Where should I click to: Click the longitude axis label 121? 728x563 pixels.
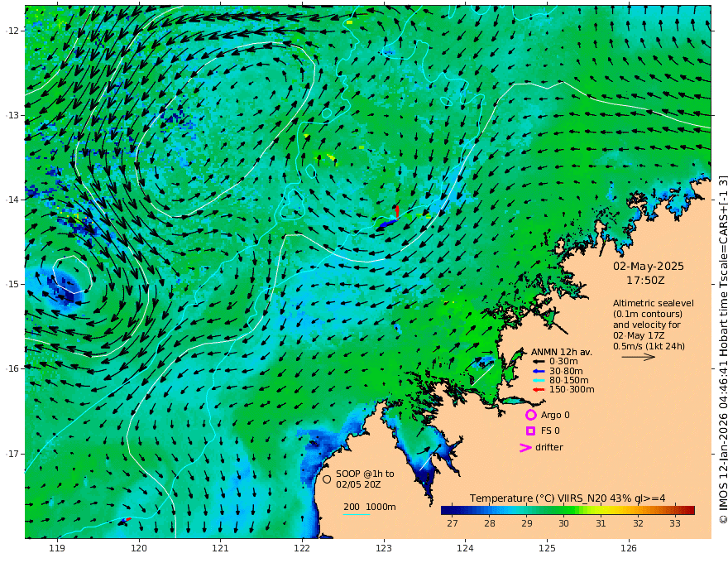pyautogui.click(x=221, y=549)
